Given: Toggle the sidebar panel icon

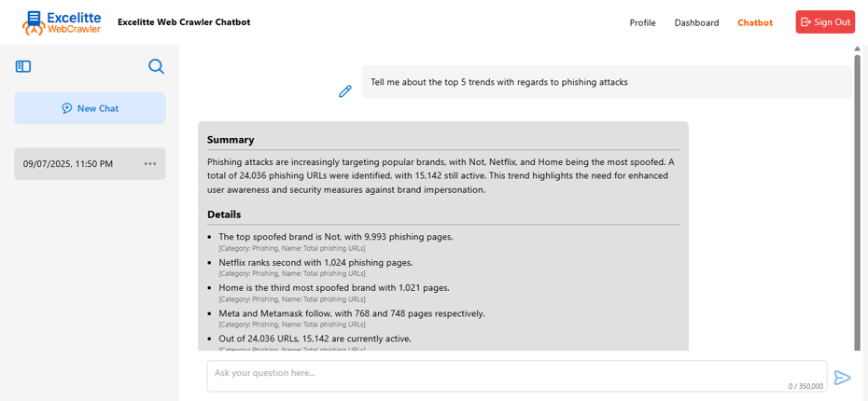Looking at the screenshot, I should 23,66.
